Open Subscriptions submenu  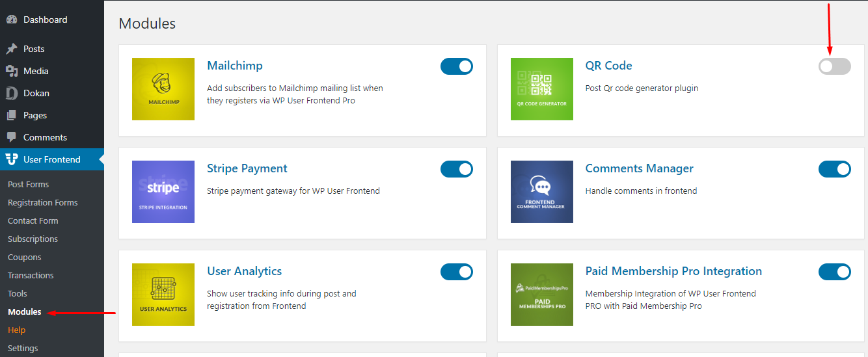tap(33, 239)
